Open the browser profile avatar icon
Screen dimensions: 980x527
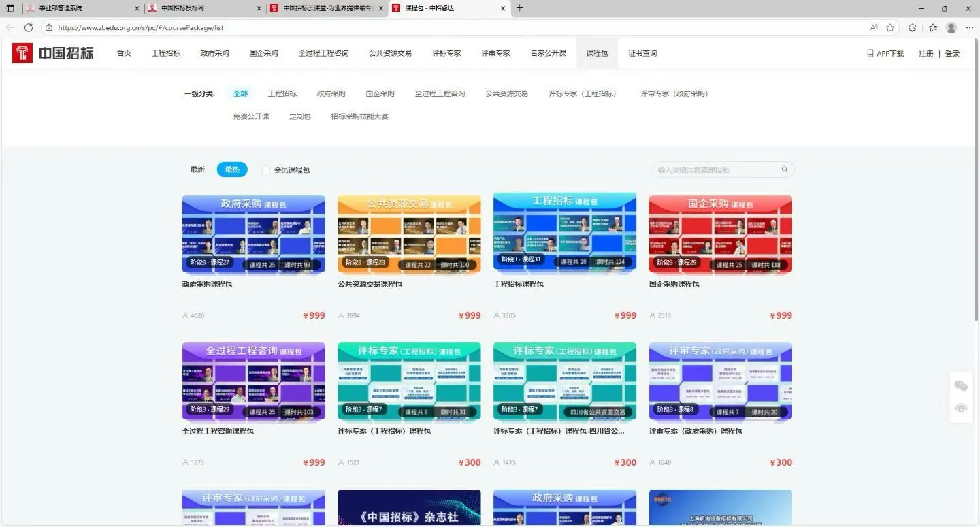point(951,28)
